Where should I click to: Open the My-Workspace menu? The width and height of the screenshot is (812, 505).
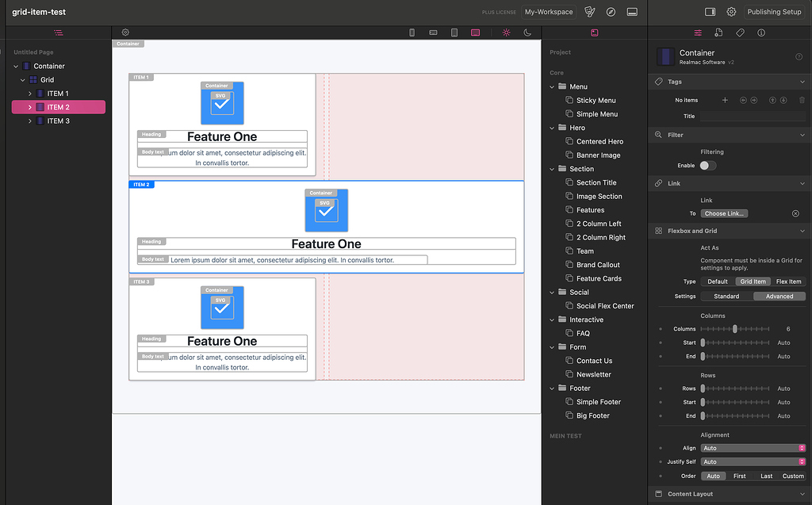(549, 12)
